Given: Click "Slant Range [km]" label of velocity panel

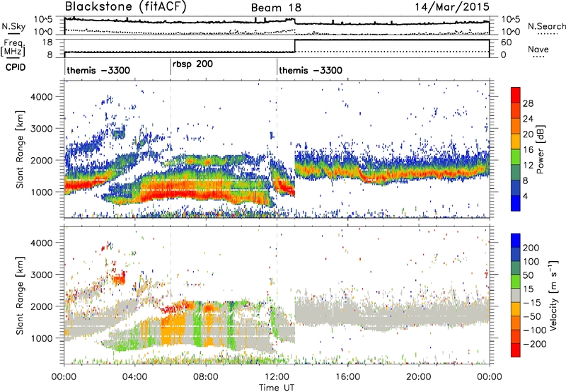Looking at the screenshot, I should 20,296.
